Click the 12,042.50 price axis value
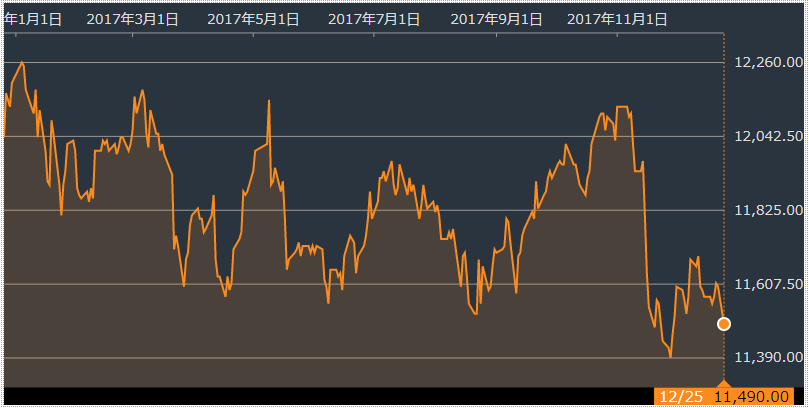809x408 pixels. pyautogui.click(x=769, y=136)
